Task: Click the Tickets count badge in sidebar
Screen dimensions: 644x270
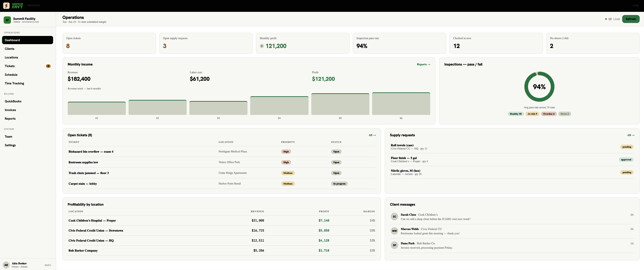Action: (48, 66)
